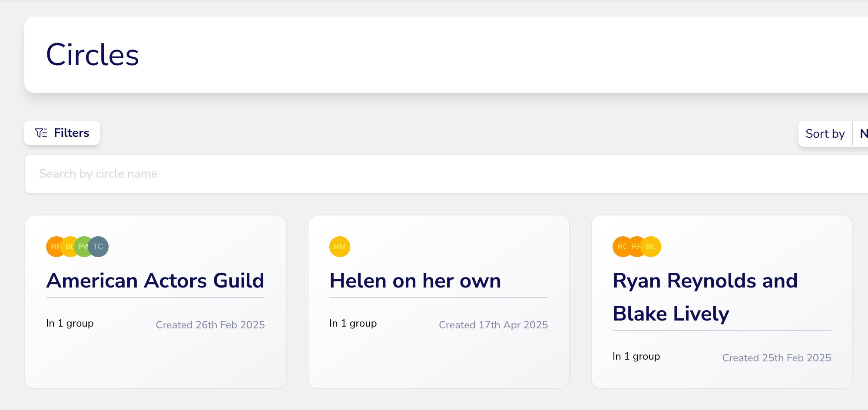This screenshot has width=868, height=410.
Task: Click the HM avatar on Helen's card
Action: [340, 247]
